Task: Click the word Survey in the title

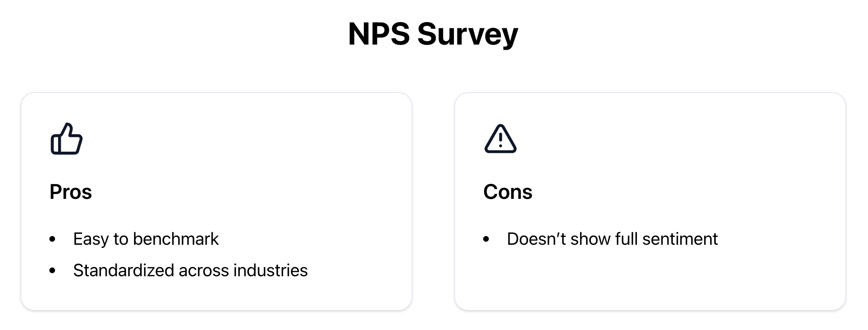Action: tap(467, 34)
